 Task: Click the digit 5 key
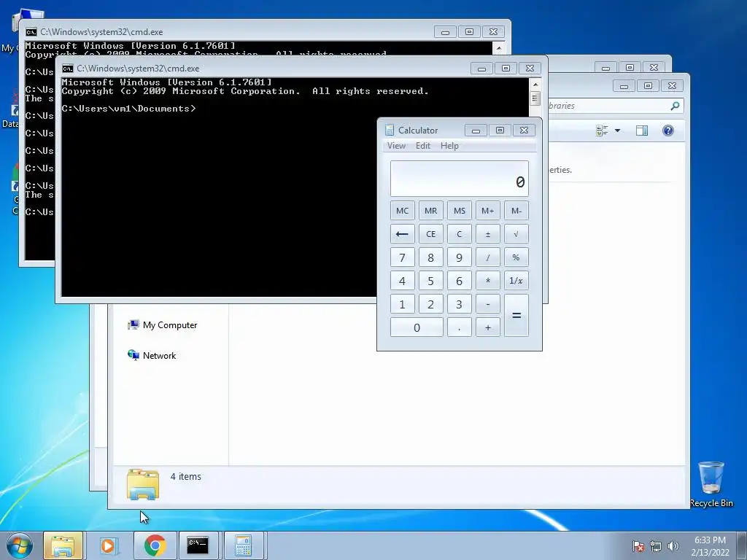(430, 281)
